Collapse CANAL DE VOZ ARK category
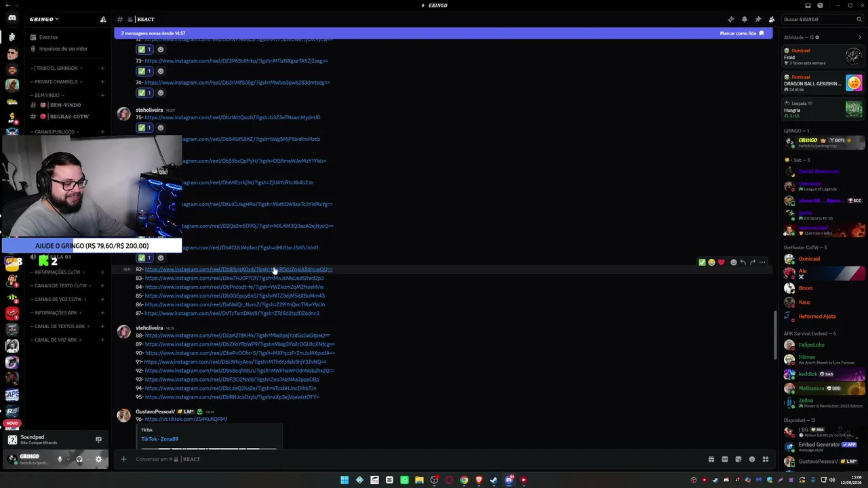The width and height of the screenshot is (868, 488). tap(56, 340)
